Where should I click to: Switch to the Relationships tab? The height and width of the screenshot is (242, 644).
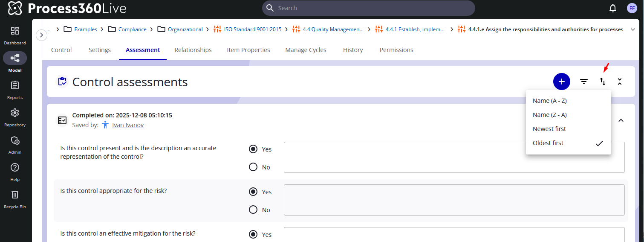[193, 50]
